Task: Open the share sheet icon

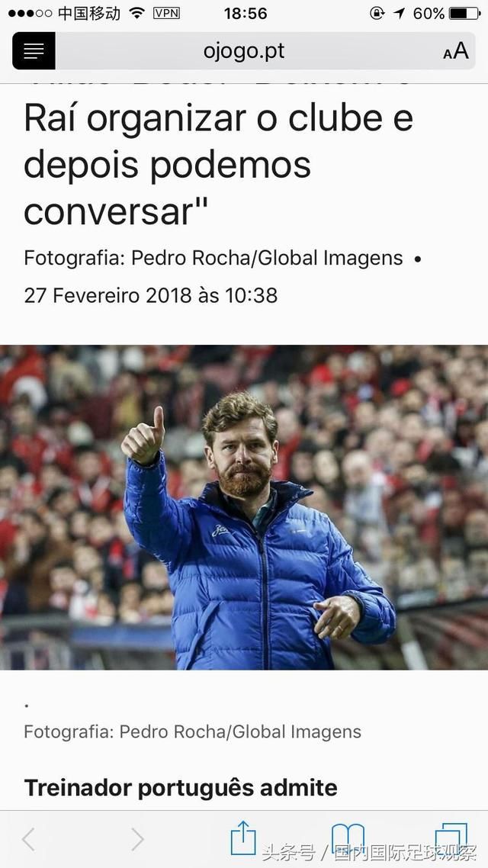Action: tap(243, 837)
